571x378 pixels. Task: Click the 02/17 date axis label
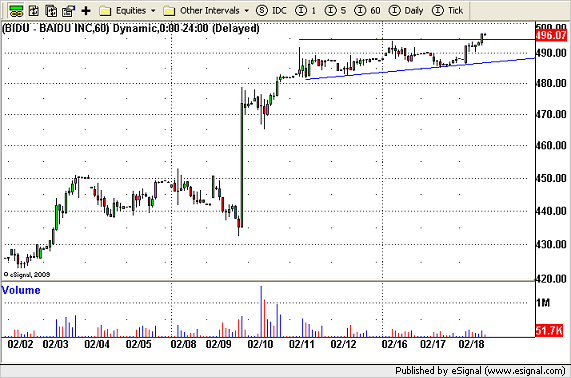click(x=433, y=344)
